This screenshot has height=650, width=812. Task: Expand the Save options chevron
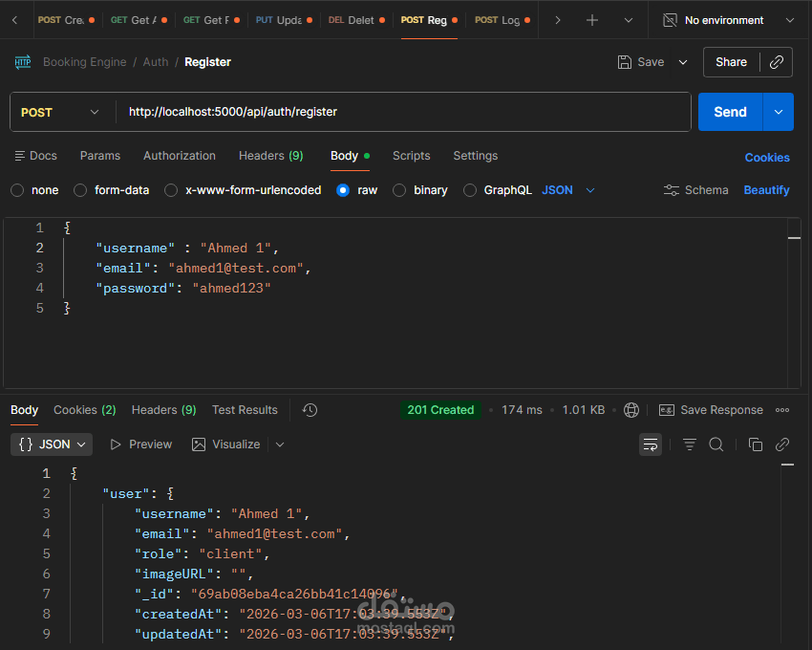(x=683, y=62)
